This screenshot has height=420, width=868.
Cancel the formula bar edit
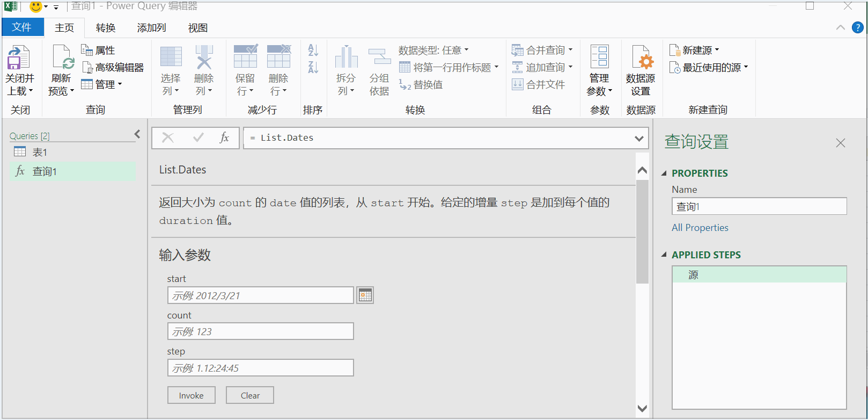(x=168, y=137)
